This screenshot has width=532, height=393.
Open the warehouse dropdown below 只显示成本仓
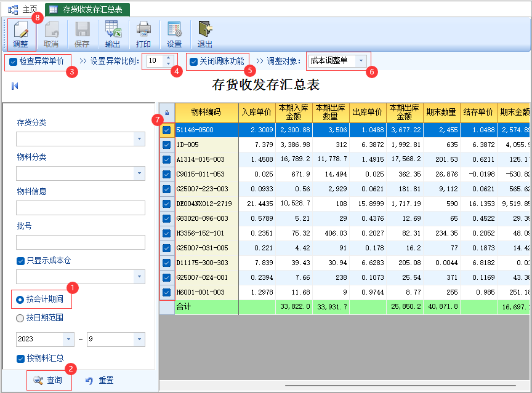[x=139, y=277]
